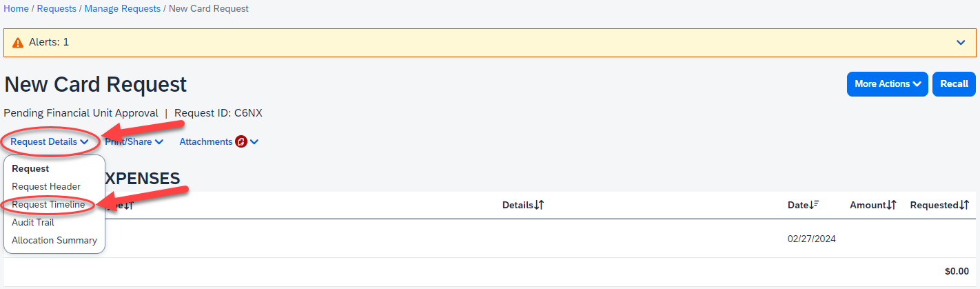Expand the Attachments dropdown chevron

(x=254, y=142)
